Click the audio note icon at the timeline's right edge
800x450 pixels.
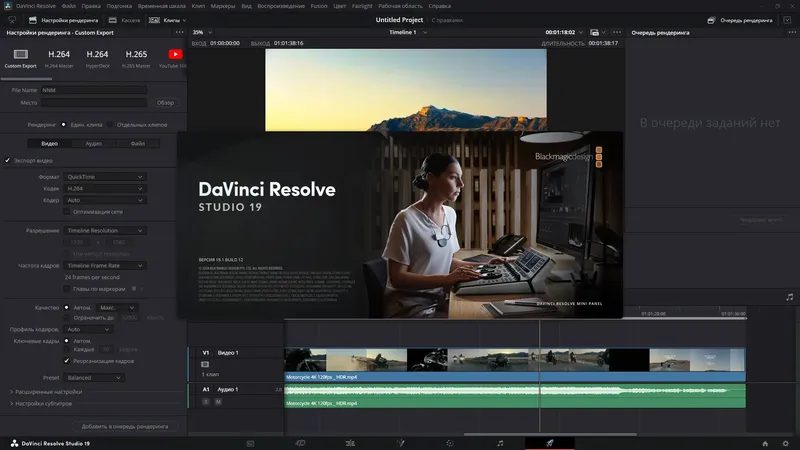[x=789, y=297]
